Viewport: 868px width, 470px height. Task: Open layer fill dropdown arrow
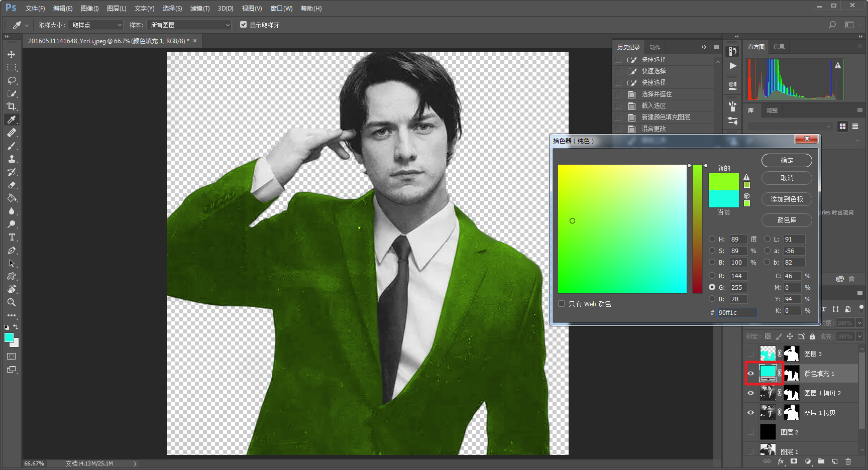pyautogui.click(x=859, y=336)
